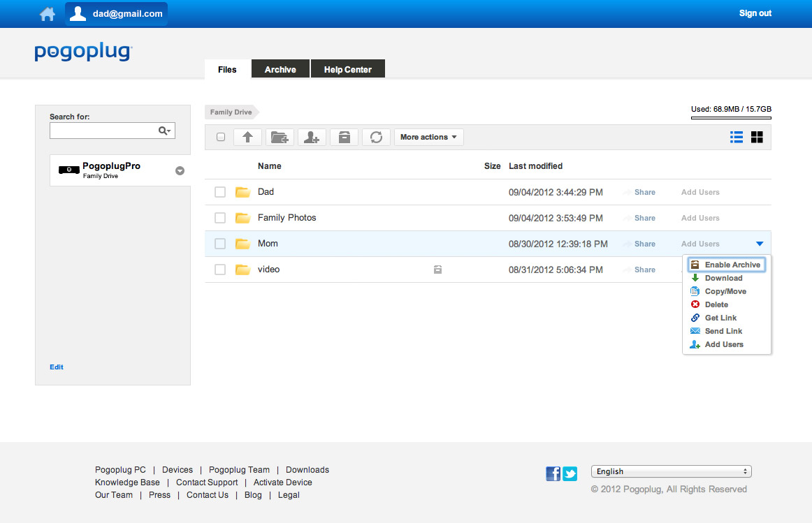Tick the Family Photos folder checkbox

[x=220, y=218]
